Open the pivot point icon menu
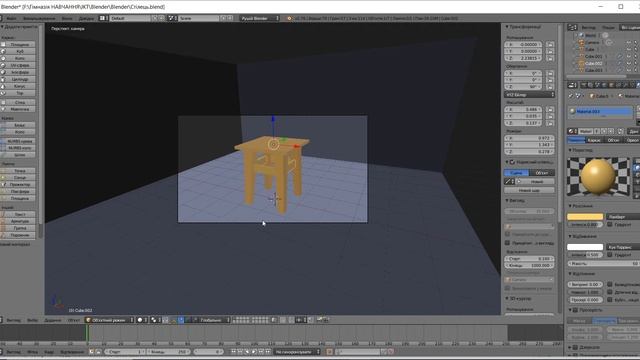 tap(155, 320)
